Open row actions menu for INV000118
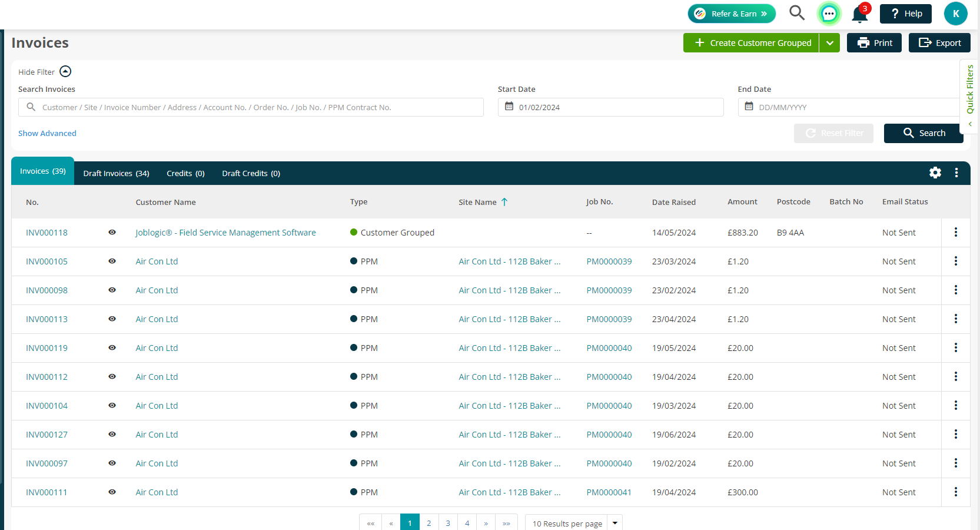 click(x=956, y=232)
